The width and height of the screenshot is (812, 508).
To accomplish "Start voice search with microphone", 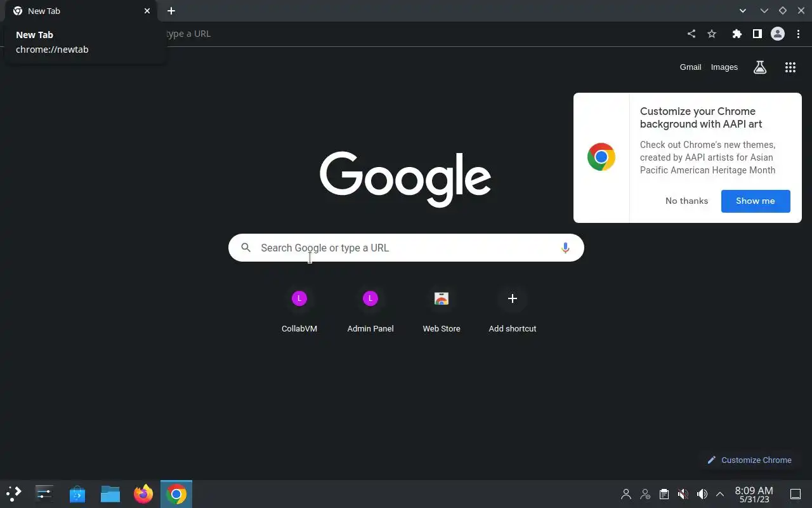I will click(x=565, y=248).
